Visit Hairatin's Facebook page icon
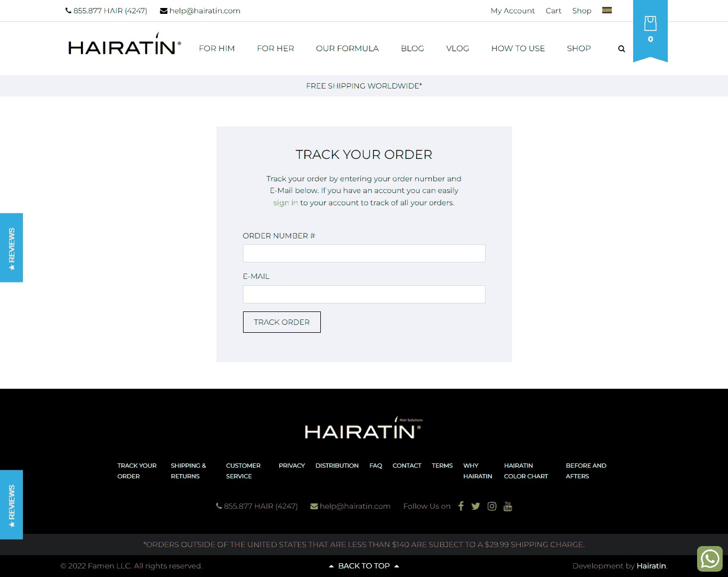This screenshot has width=728, height=577. tap(461, 506)
